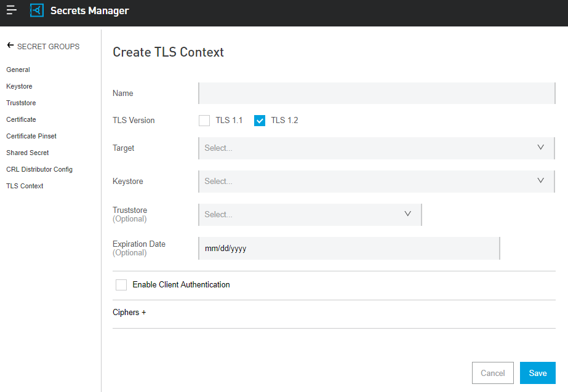Select Shared Secret in sidebar

click(28, 153)
